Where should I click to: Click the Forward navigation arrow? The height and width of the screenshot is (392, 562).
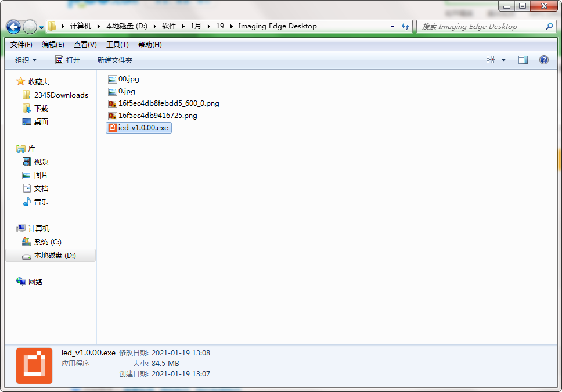30,27
